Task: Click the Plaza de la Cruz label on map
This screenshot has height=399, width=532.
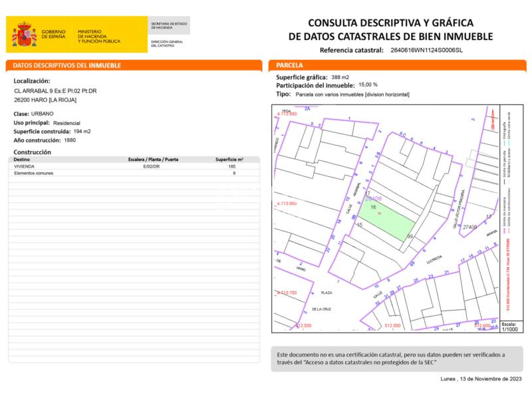Action: 325,301
